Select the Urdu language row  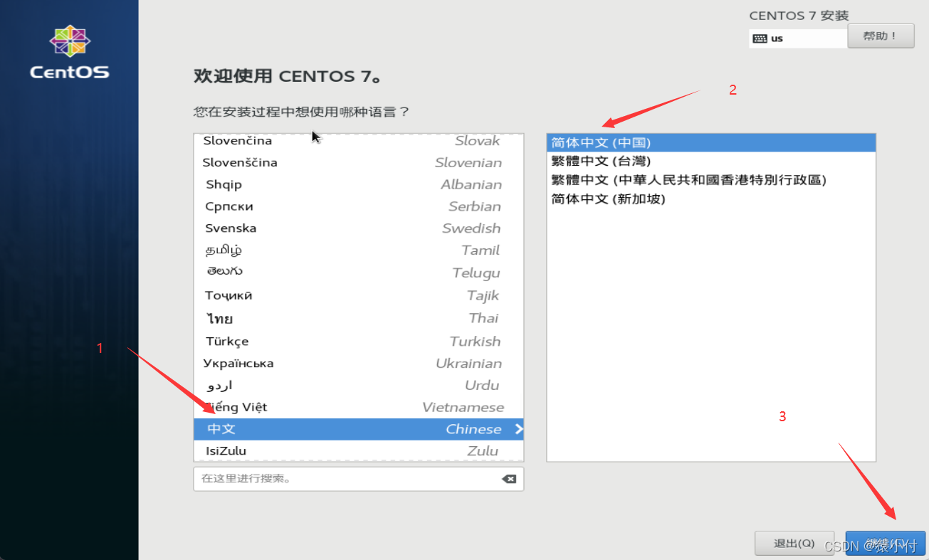point(359,385)
